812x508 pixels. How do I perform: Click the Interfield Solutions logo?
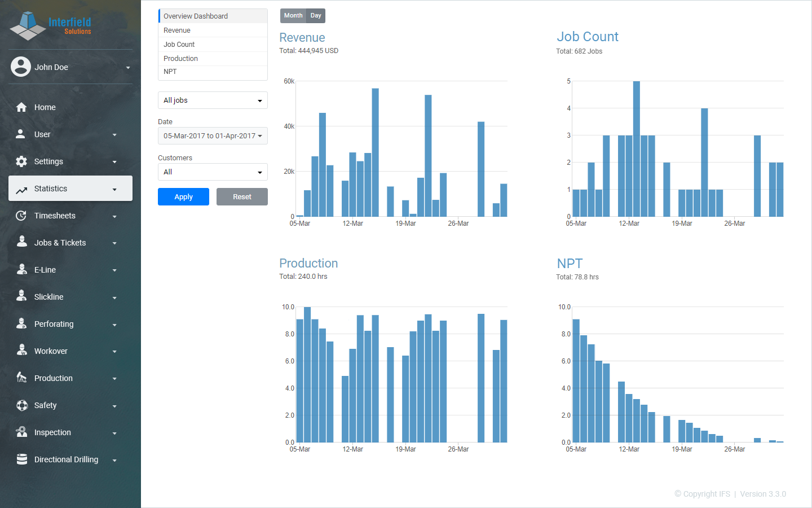pyautogui.click(x=51, y=25)
